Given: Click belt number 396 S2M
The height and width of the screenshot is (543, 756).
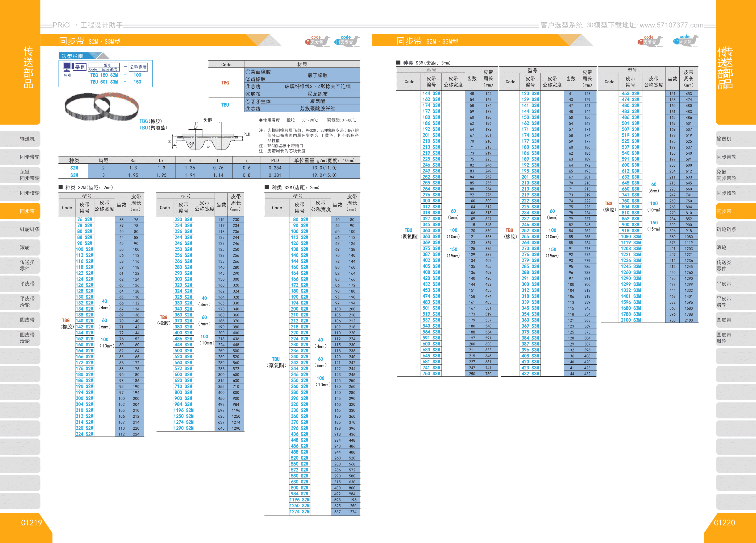Looking at the screenshot, I should pos(299,428).
